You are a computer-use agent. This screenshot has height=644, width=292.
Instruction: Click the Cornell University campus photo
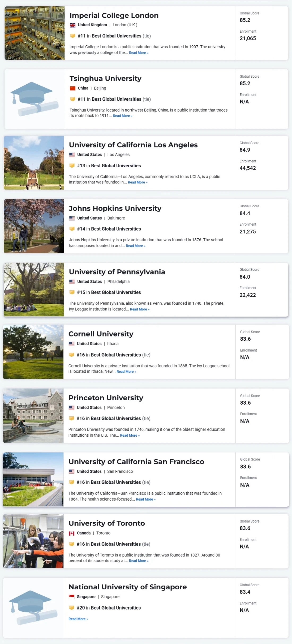point(33,352)
